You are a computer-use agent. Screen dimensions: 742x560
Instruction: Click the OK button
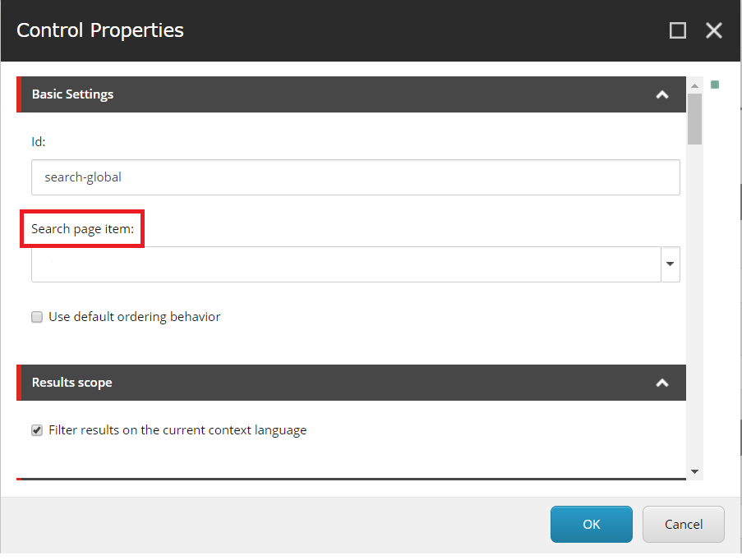tap(591, 524)
